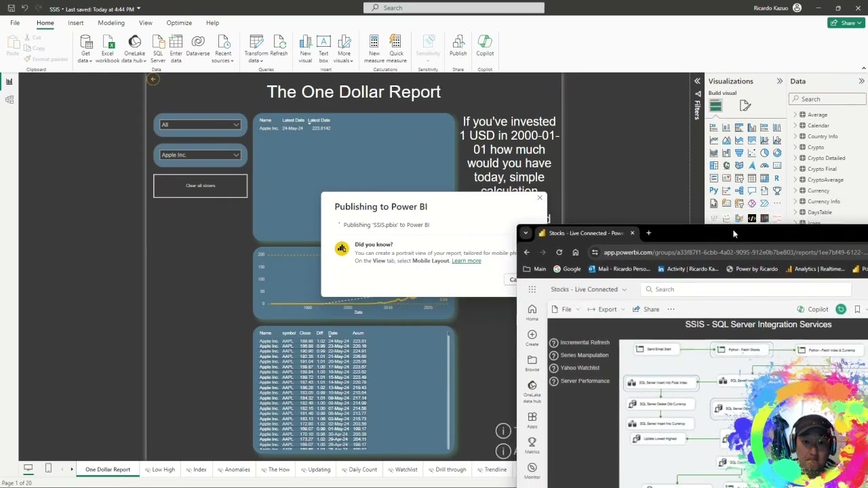Close the Publishing to Power BI dialog

click(540, 197)
